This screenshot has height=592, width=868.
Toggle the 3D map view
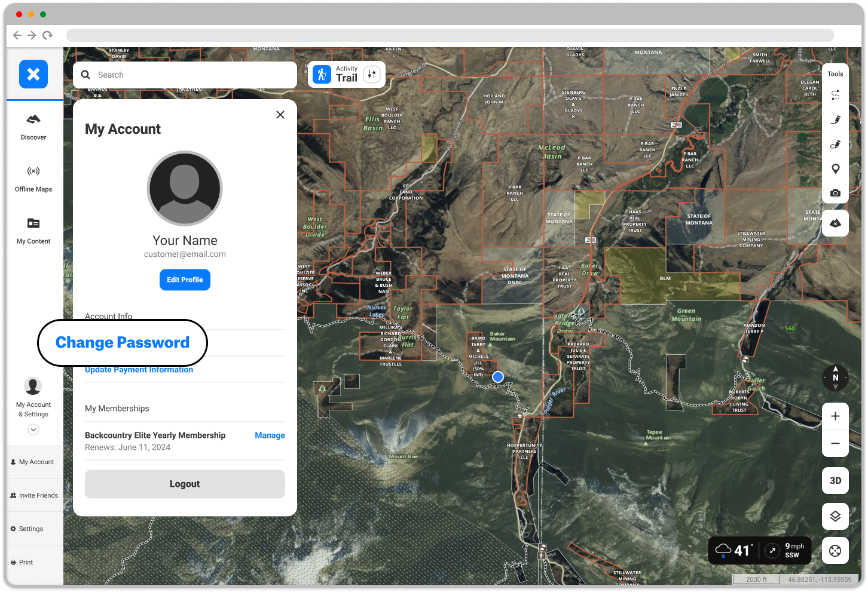pos(836,480)
